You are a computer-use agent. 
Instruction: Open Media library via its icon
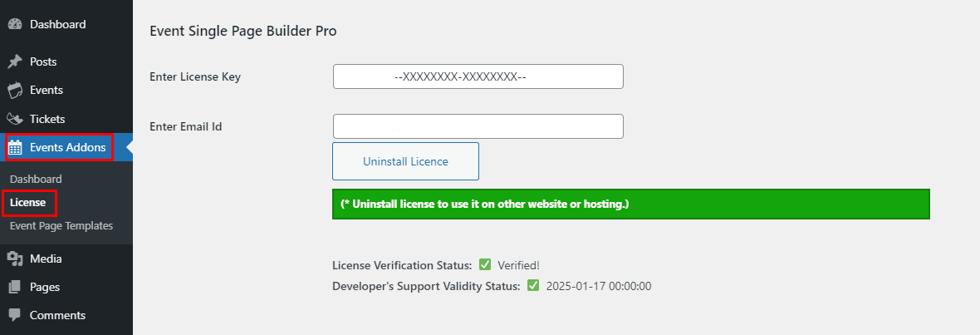[15, 259]
